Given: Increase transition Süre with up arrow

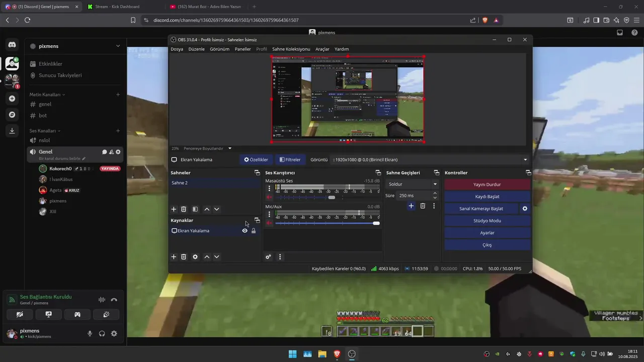Looking at the screenshot, I should coord(435,193).
